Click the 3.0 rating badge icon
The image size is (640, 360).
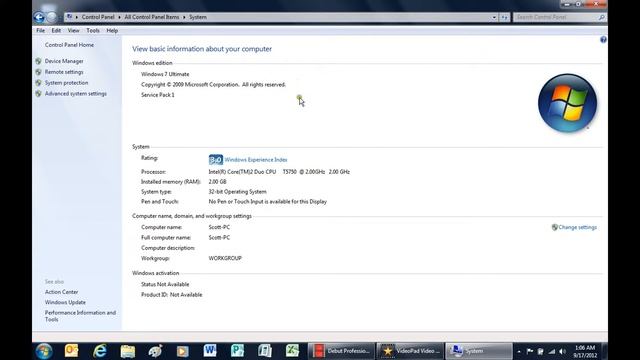216,160
